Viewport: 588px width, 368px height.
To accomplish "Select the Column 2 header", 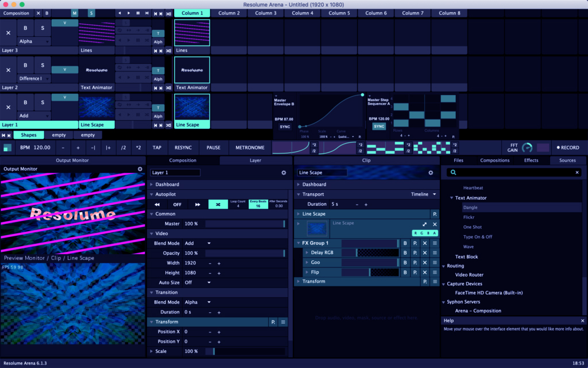I will pyautogui.click(x=229, y=13).
